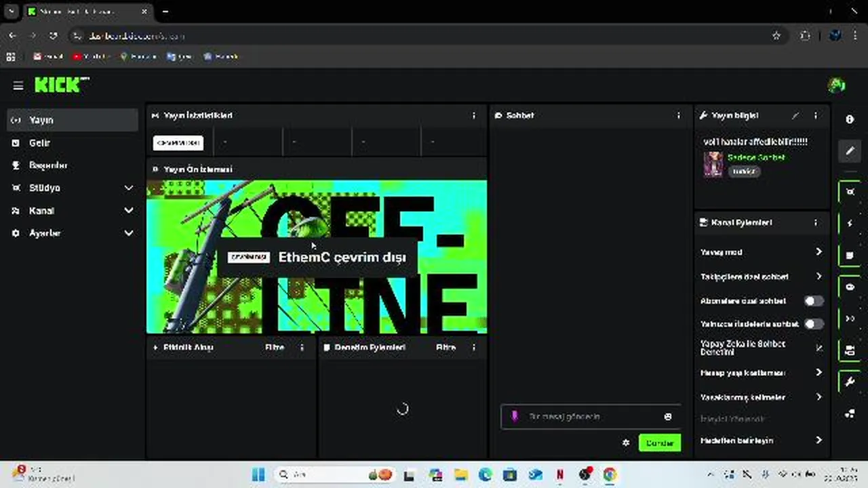Open Filtre in Denetim Eylemleri
The height and width of the screenshot is (488, 868).
point(446,347)
